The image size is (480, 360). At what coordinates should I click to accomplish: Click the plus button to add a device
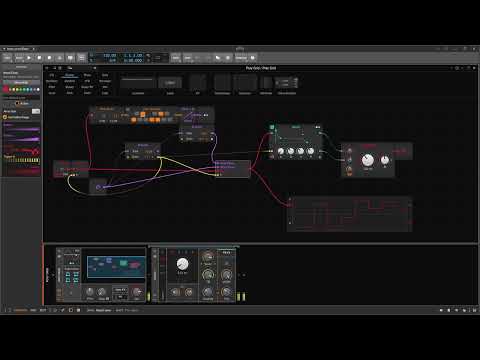point(244,275)
